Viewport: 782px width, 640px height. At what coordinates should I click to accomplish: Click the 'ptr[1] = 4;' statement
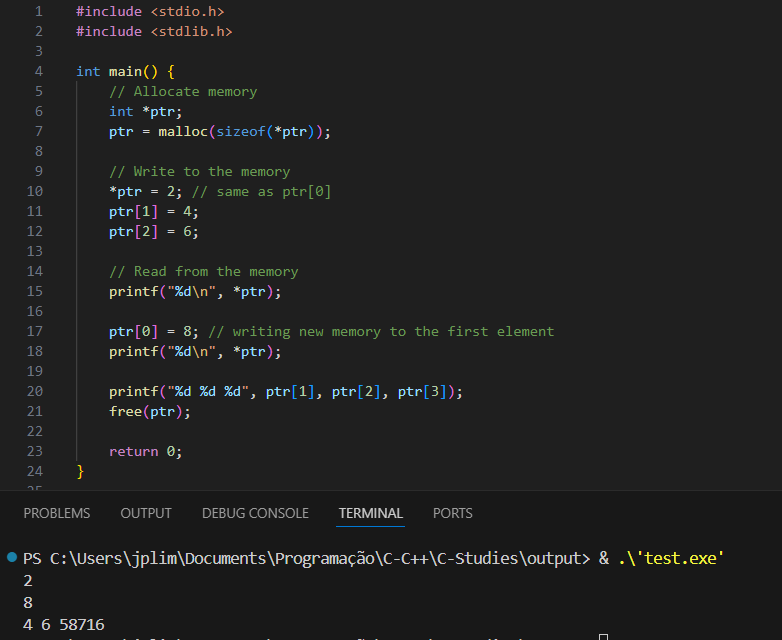pyautogui.click(x=154, y=212)
